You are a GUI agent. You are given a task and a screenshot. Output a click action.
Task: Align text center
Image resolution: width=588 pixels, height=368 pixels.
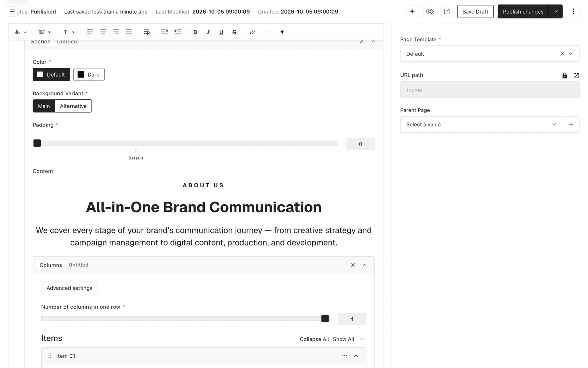[x=103, y=32]
